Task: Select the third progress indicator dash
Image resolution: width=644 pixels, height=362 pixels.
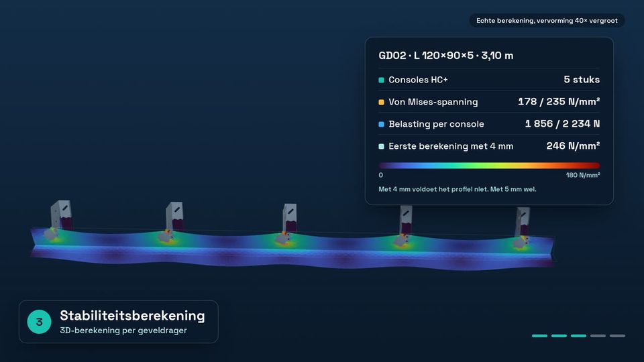Action: point(578,336)
